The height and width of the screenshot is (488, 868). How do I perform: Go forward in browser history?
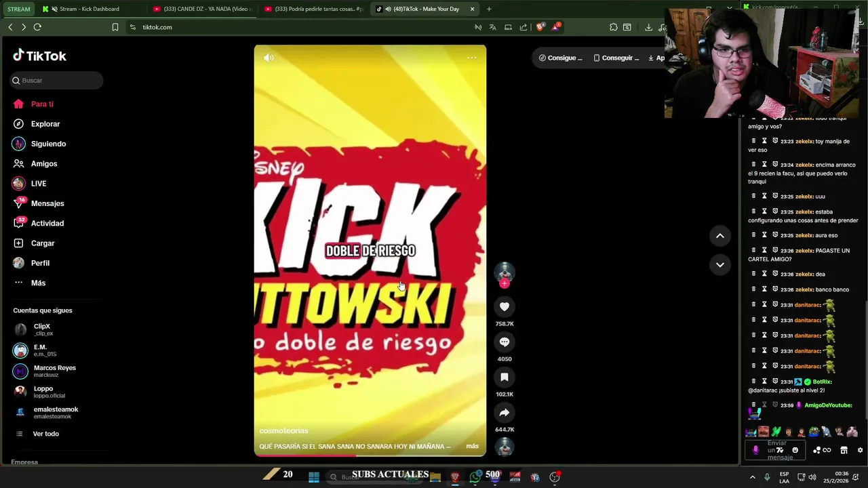coord(24,27)
